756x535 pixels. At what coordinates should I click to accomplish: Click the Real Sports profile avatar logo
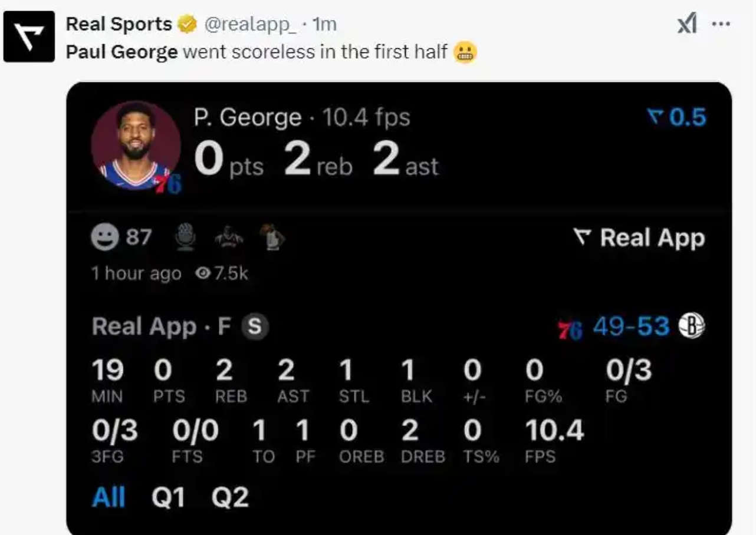tap(29, 37)
